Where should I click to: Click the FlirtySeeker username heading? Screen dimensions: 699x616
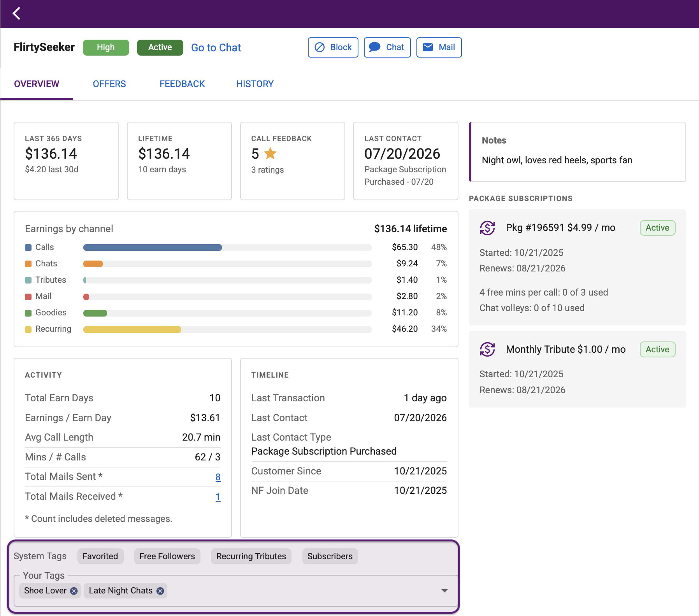point(44,47)
